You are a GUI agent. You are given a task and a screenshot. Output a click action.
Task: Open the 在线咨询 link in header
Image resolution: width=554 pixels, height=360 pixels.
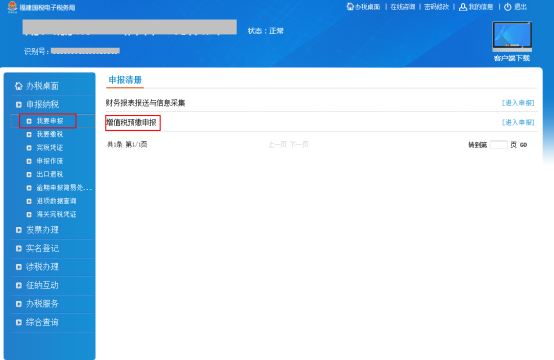tap(402, 7)
